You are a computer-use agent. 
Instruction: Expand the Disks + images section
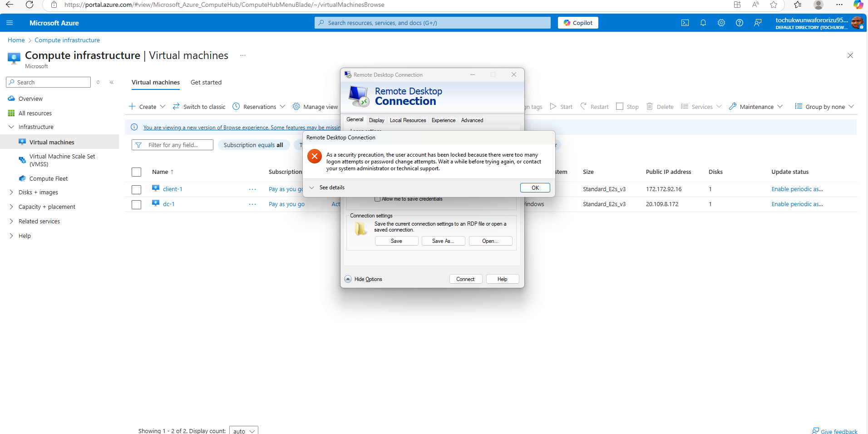pyautogui.click(x=11, y=192)
